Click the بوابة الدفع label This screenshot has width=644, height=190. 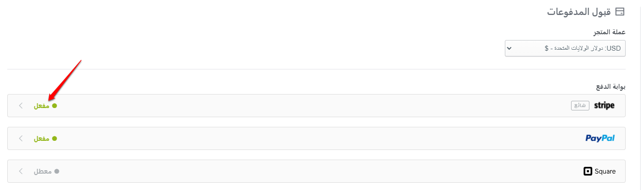[x=611, y=87]
